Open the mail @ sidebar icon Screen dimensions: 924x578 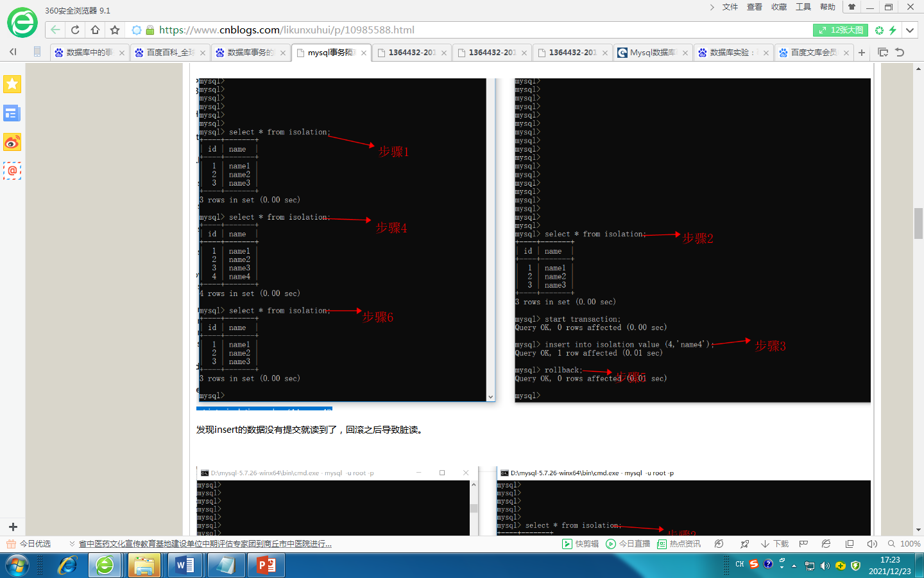point(12,171)
